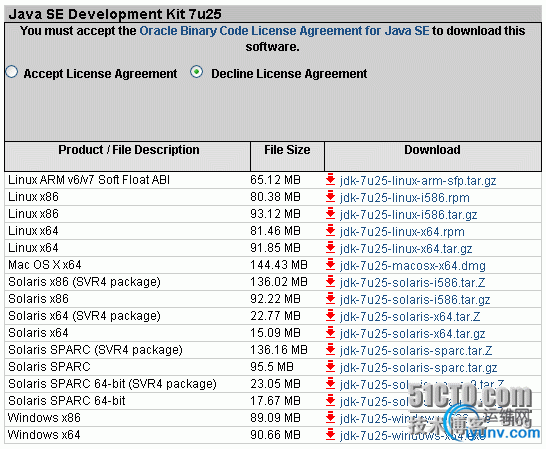546x449 pixels.
Task: Click Solaris x86 (SVR4 package) text
Action: (x=84, y=282)
